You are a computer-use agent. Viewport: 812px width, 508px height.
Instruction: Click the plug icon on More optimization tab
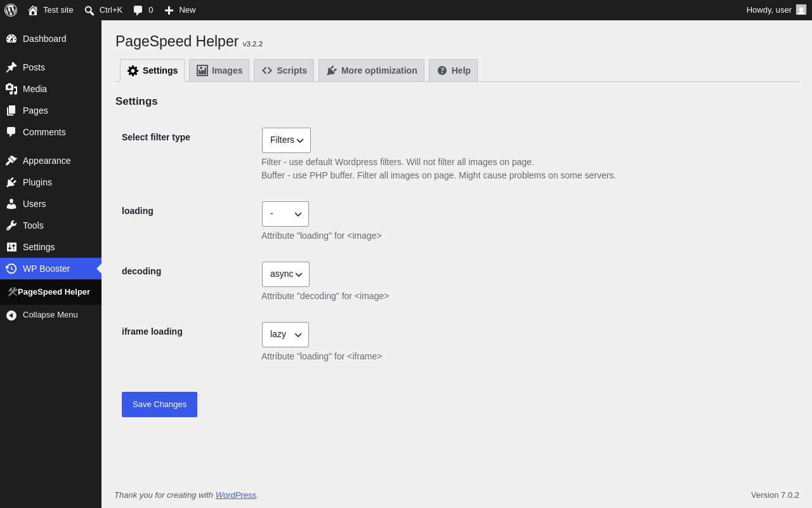point(332,70)
